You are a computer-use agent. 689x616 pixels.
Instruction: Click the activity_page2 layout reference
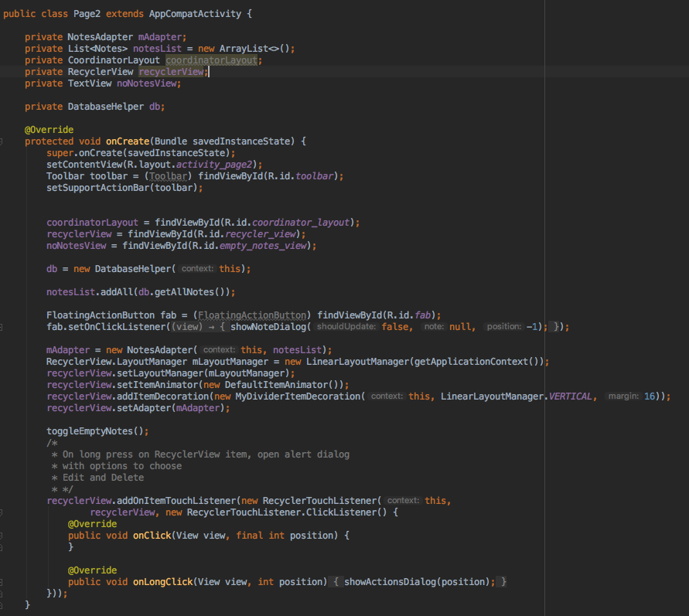[214, 164]
